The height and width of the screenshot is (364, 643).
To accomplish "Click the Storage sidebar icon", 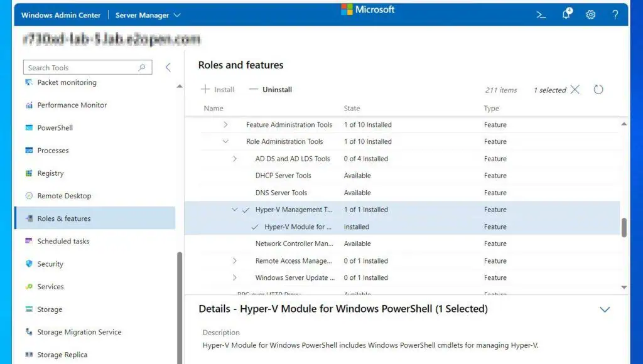I will [x=29, y=309].
